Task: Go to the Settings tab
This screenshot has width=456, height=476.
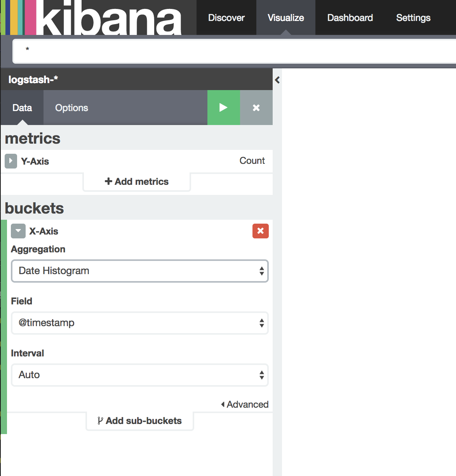Action: coord(413,17)
